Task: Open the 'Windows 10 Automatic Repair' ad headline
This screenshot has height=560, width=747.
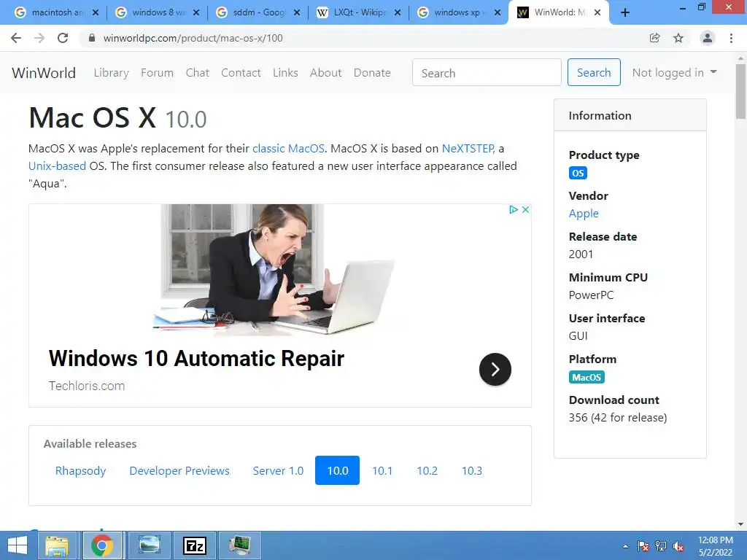Action: [196, 359]
